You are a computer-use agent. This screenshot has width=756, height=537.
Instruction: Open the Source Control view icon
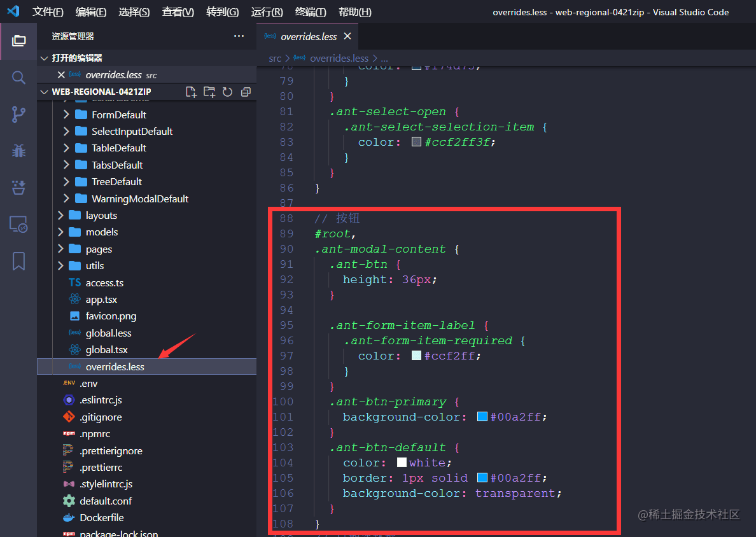tap(18, 115)
